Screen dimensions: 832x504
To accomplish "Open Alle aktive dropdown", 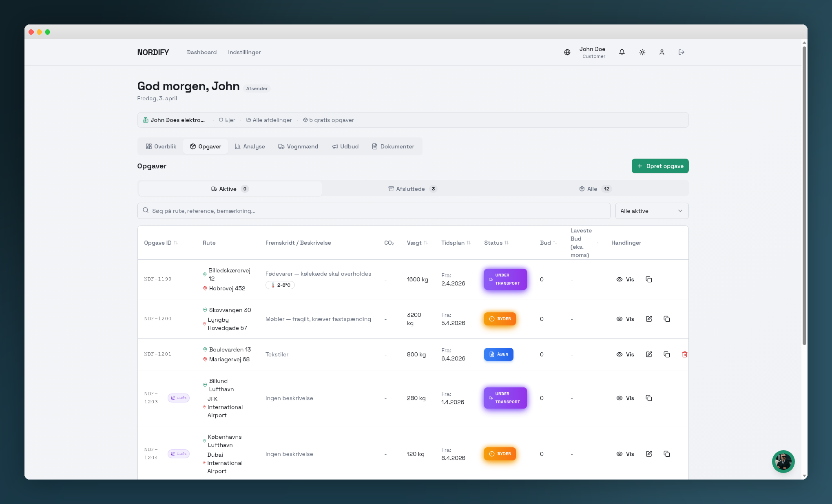I will pyautogui.click(x=652, y=211).
